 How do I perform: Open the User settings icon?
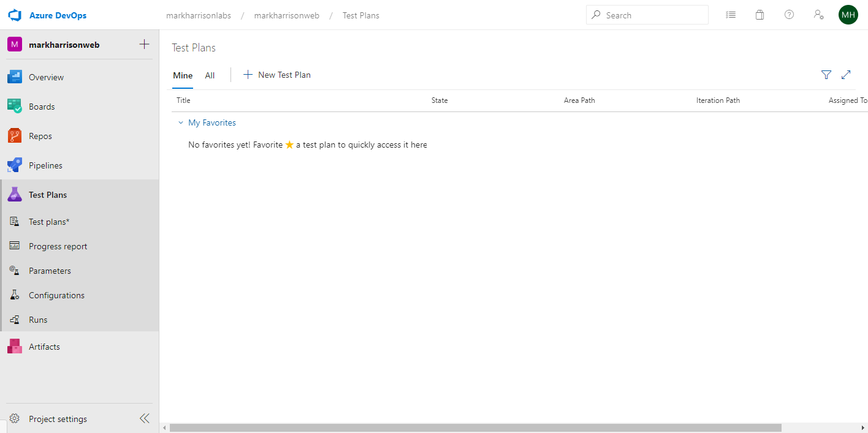click(818, 15)
